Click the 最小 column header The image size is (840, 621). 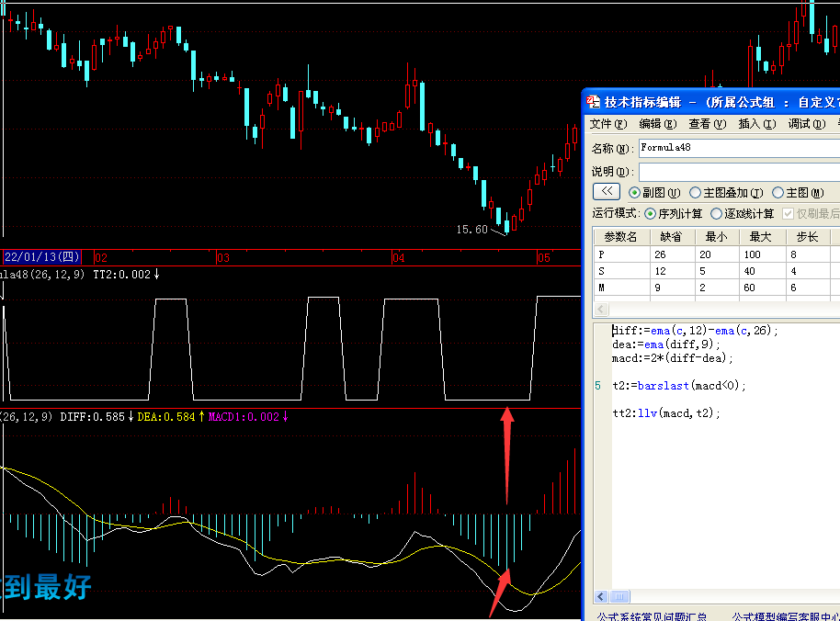[717, 237]
